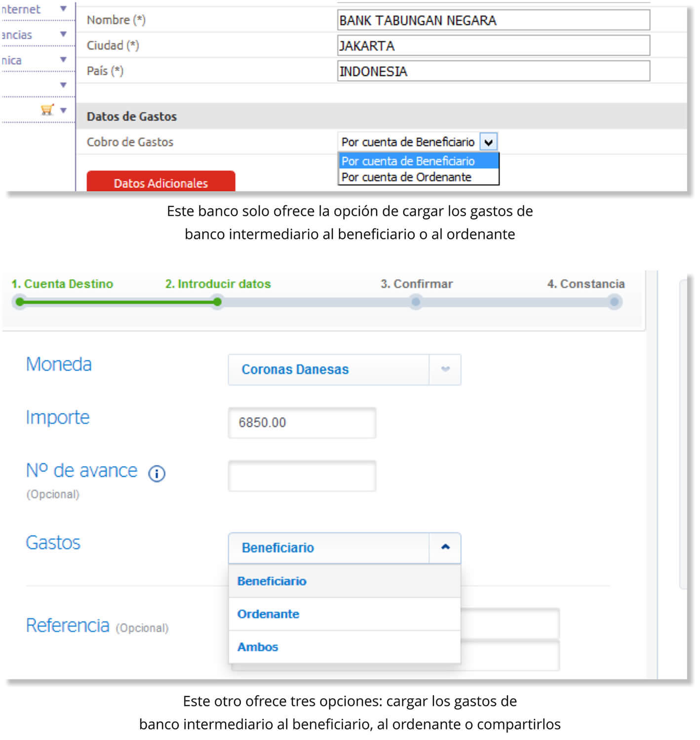Expand the unlabeled sidebar menu arrow above the cart
This screenshot has height=740, width=700.
tap(63, 85)
